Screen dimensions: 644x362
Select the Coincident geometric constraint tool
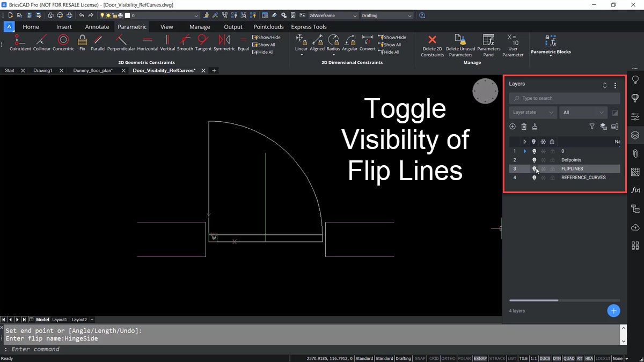click(20, 43)
